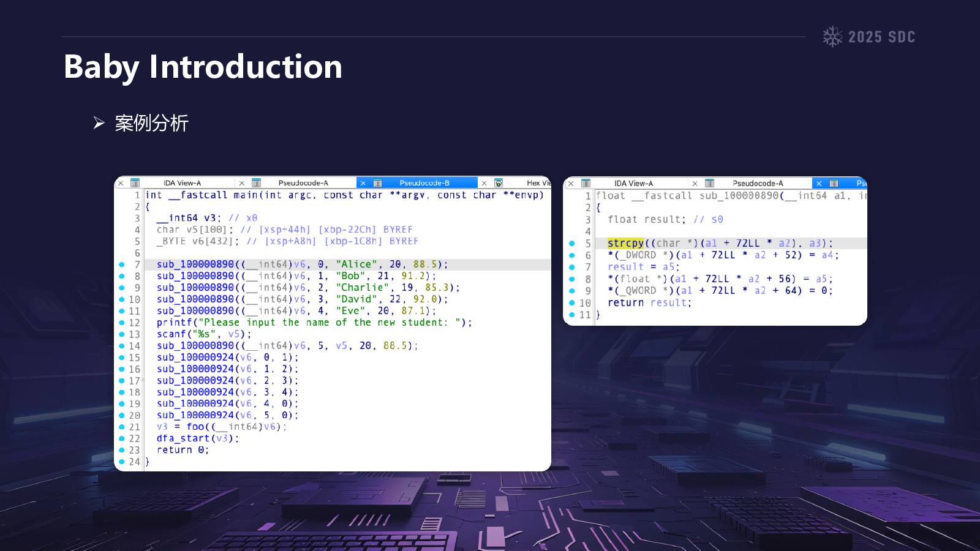Click the Hex View tab icon
The height and width of the screenshot is (551, 980).
499,183
